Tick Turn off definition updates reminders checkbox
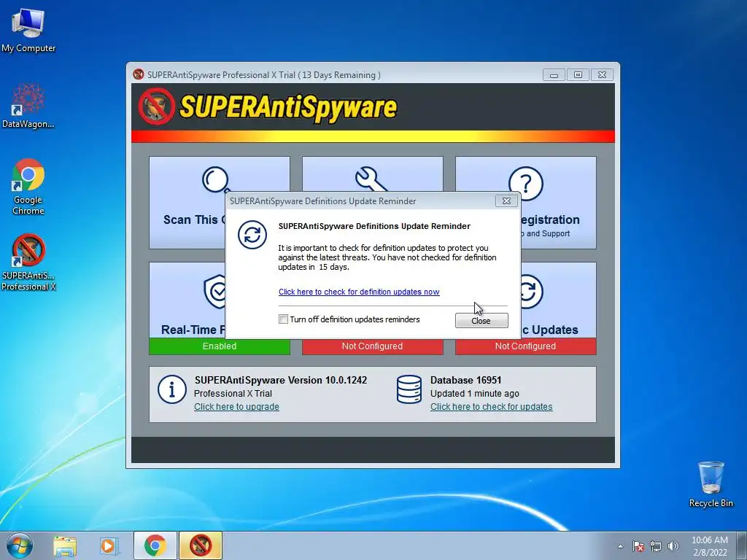747x560 pixels. click(x=283, y=319)
